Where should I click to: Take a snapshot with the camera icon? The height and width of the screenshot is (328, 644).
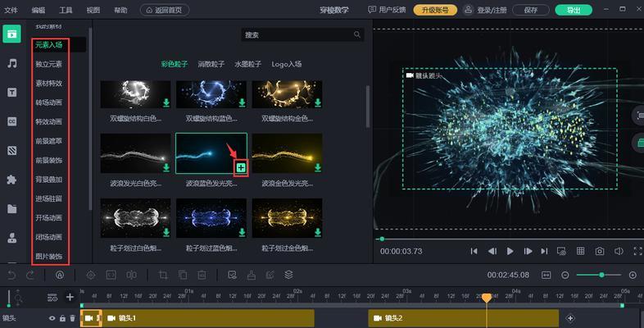(600, 251)
